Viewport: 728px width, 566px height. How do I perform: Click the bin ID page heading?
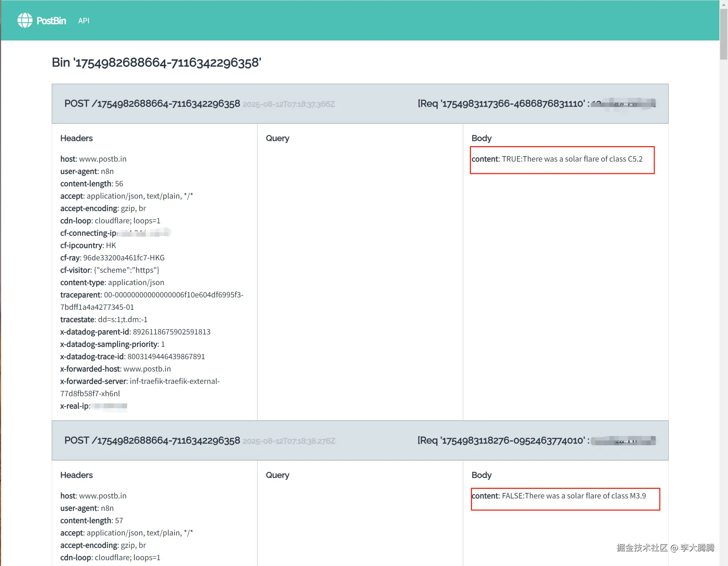[156, 63]
